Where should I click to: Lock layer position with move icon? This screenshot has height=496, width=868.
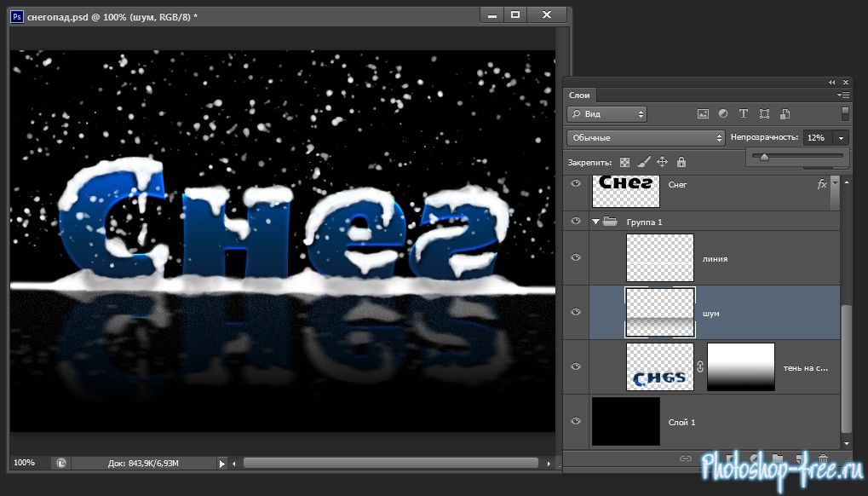[x=662, y=162]
